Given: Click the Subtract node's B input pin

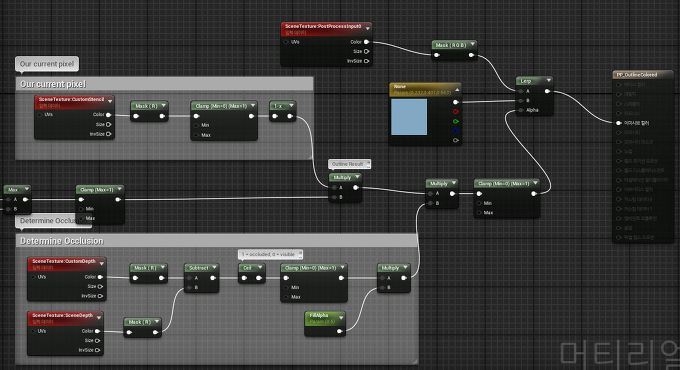Looking at the screenshot, I should [x=190, y=288].
